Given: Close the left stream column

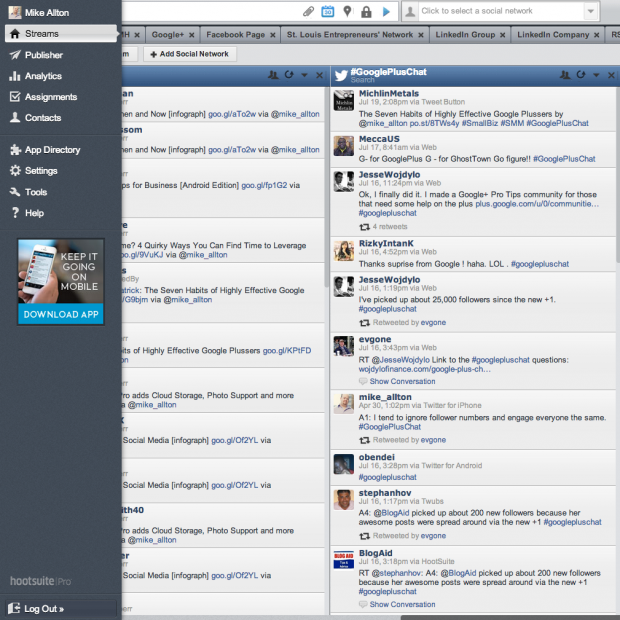Looking at the screenshot, I should click(319, 75).
